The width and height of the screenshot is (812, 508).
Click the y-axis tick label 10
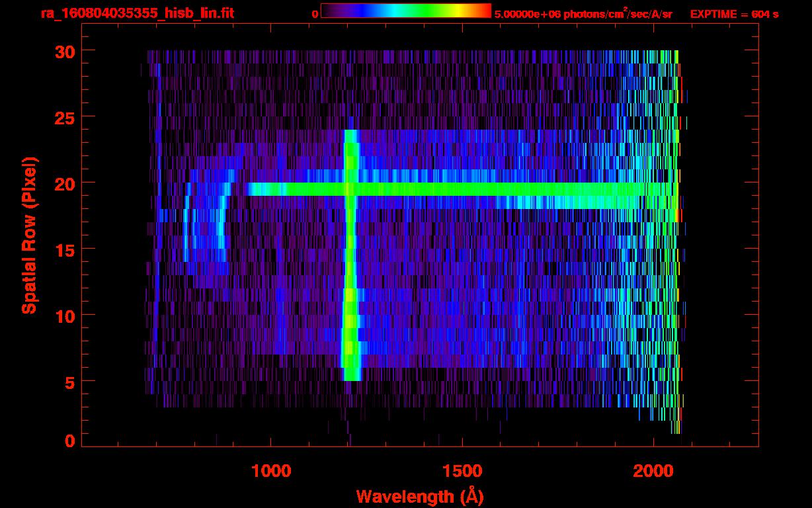point(64,316)
